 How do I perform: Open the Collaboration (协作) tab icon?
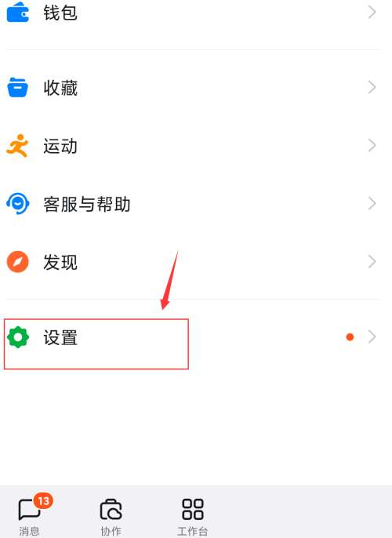tap(111, 509)
